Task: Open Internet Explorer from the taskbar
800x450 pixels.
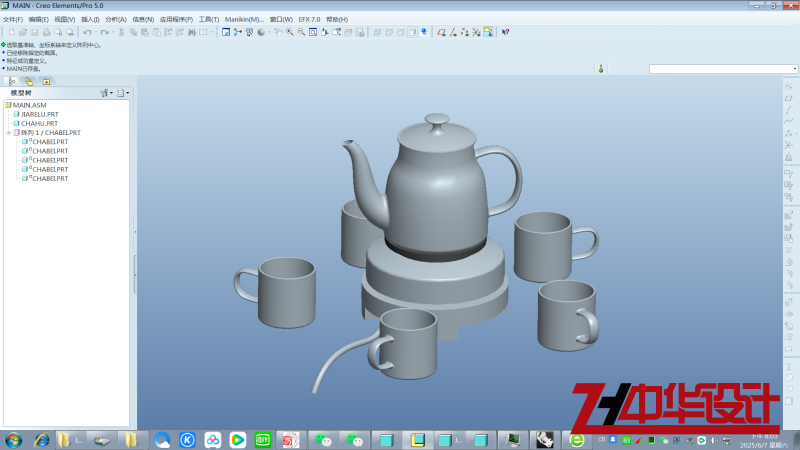Action: point(41,440)
